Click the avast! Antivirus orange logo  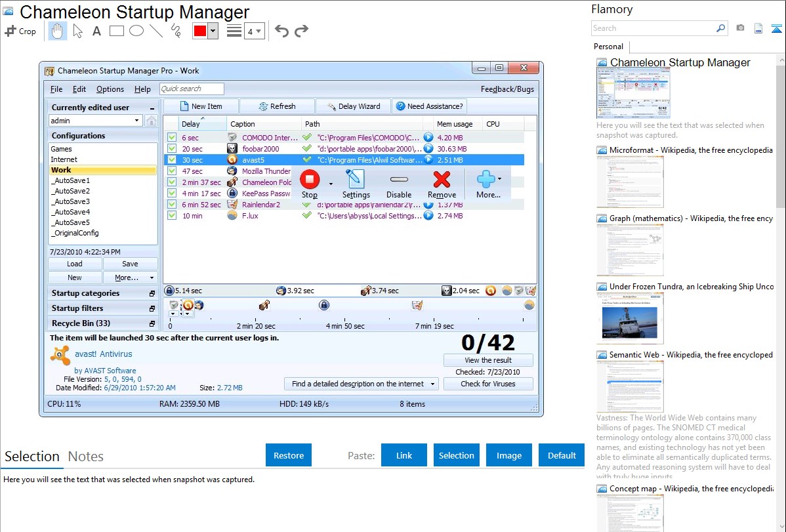point(60,356)
